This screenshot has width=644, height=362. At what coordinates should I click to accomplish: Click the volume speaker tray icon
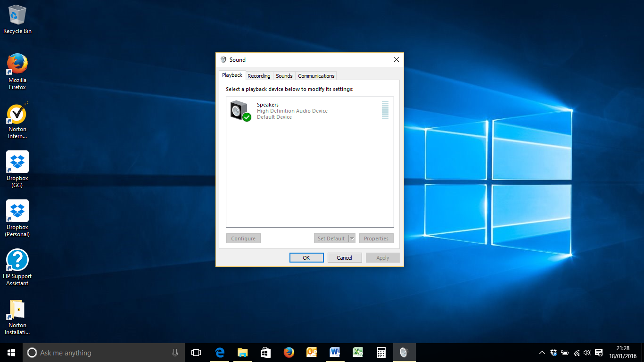[587, 353]
